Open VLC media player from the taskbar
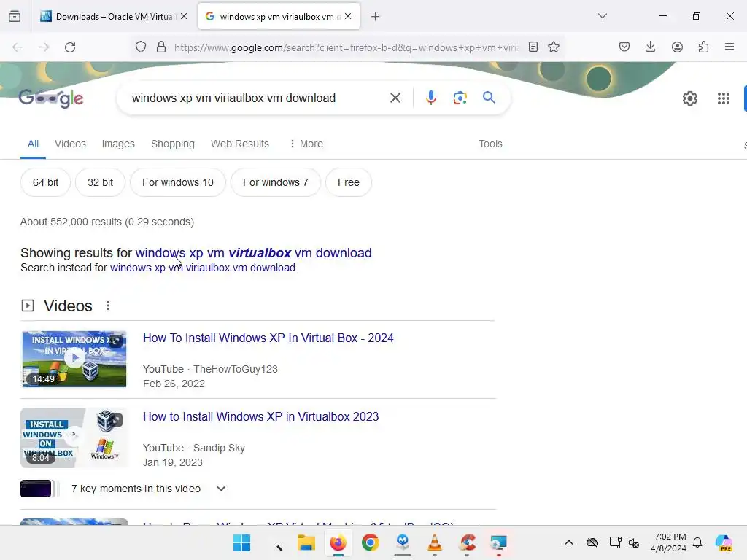747x560 pixels. click(x=435, y=542)
